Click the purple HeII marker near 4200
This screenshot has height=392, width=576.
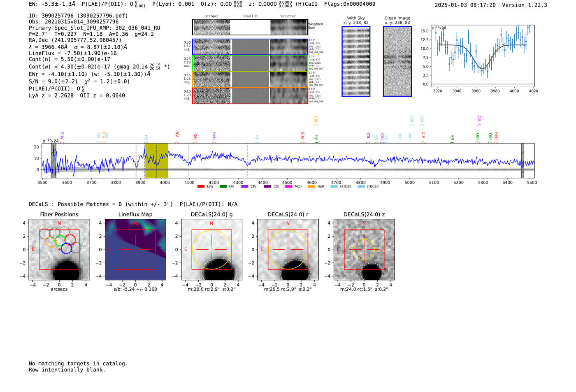pos(214,137)
